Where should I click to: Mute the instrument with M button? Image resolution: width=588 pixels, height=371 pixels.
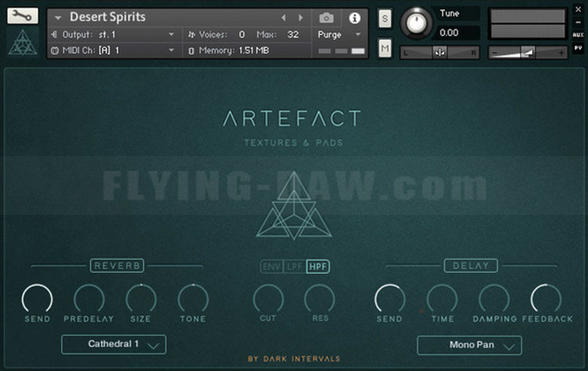(x=385, y=49)
